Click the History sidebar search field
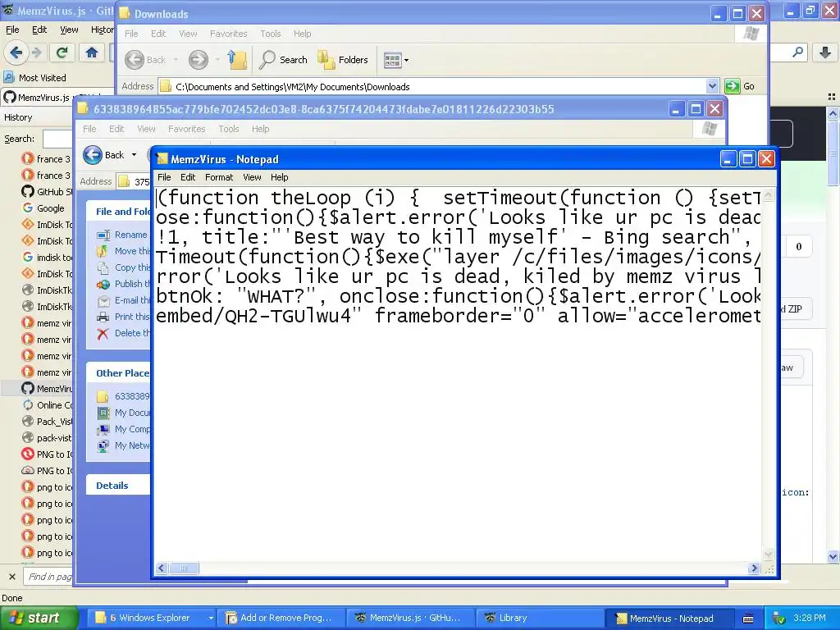This screenshot has height=630, width=840. (57, 139)
